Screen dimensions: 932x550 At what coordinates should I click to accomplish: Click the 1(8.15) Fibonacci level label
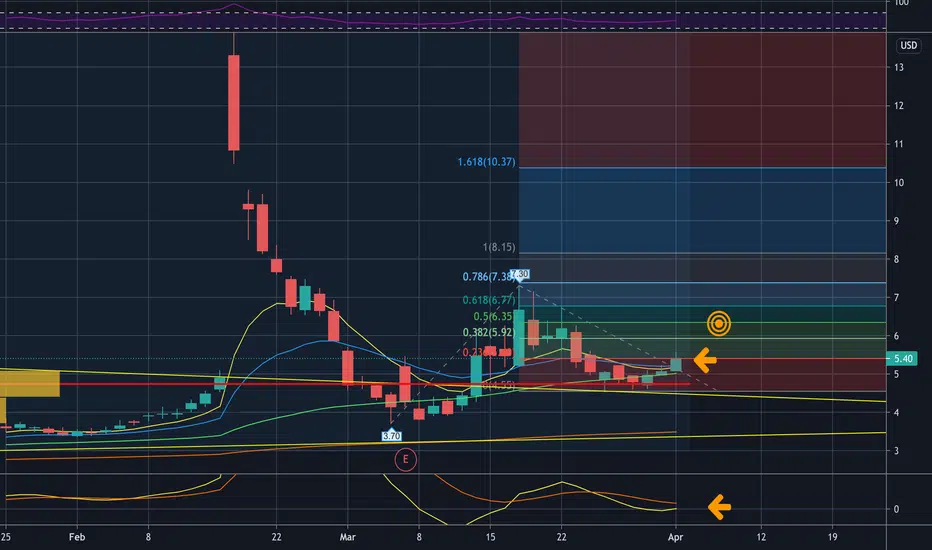click(x=499, y=247)
